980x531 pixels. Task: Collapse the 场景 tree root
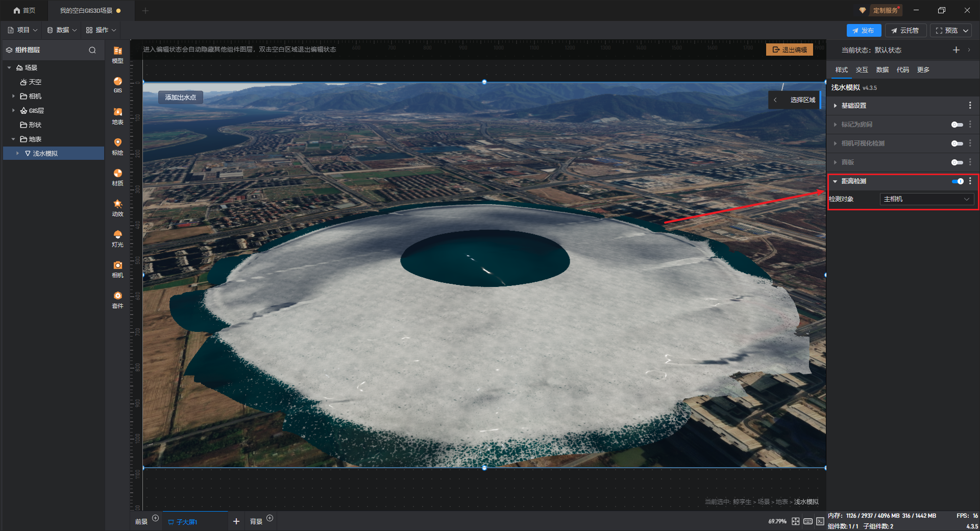[9, 67]
